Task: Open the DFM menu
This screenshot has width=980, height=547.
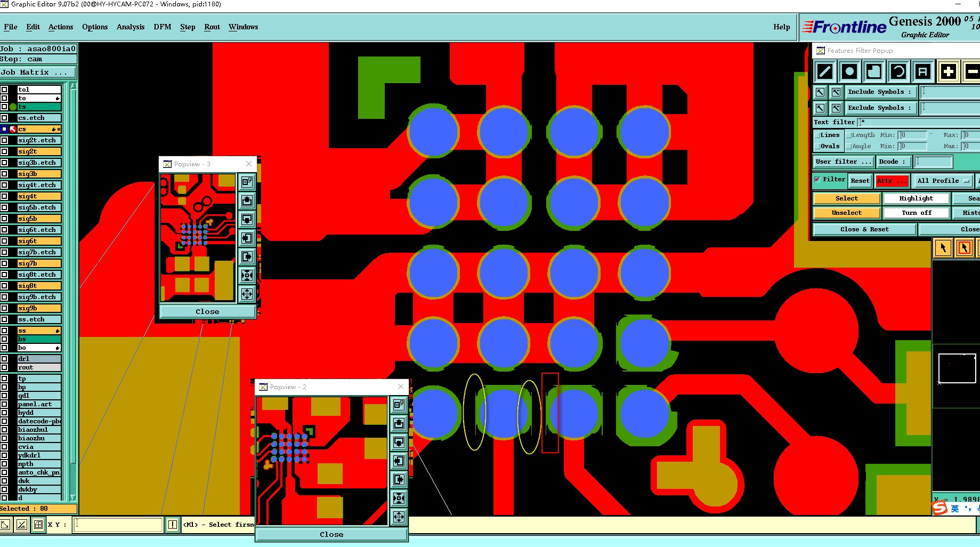Action: point(163,27)
